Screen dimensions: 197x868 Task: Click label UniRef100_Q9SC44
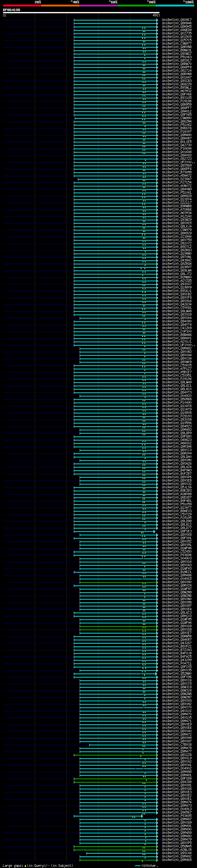click(x=177, y=853)
